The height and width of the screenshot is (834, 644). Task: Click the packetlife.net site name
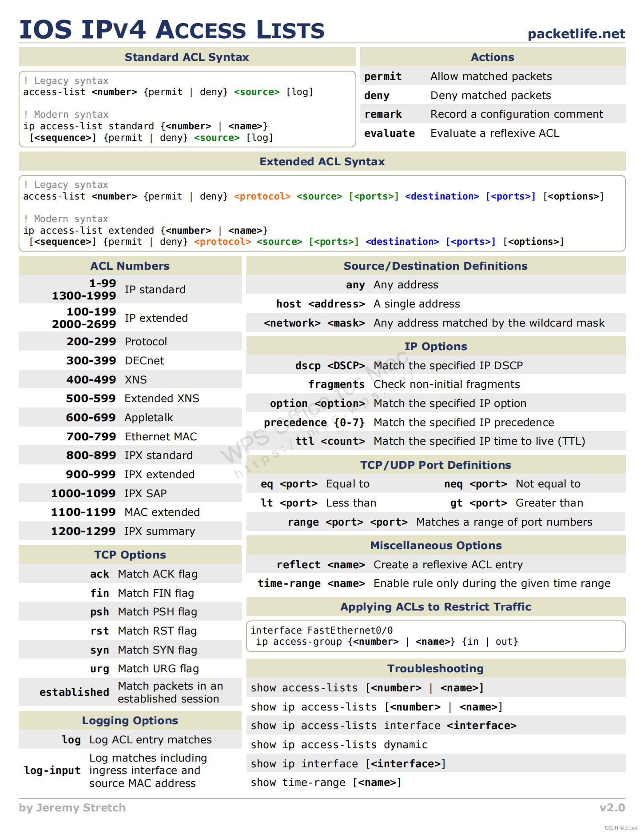pos(576,34)
